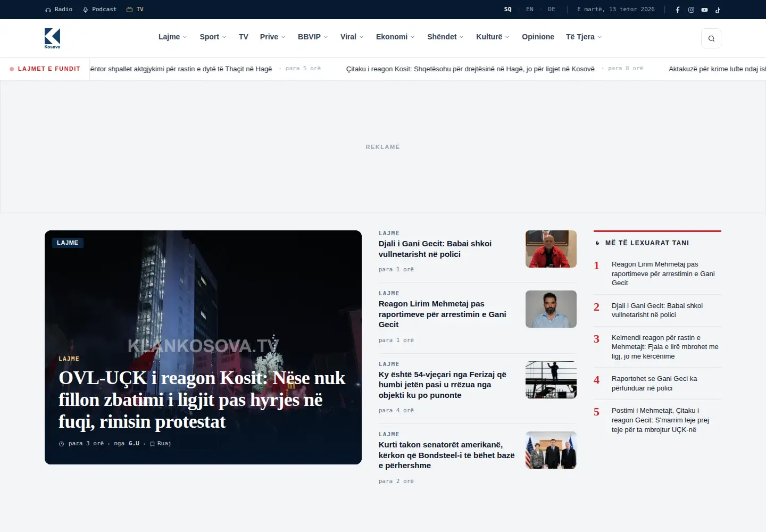Expand the Ekonomi menu dropdown
The width and height of the screenshot is (766, 532).
pyautogui.click(x=395, y=37)
